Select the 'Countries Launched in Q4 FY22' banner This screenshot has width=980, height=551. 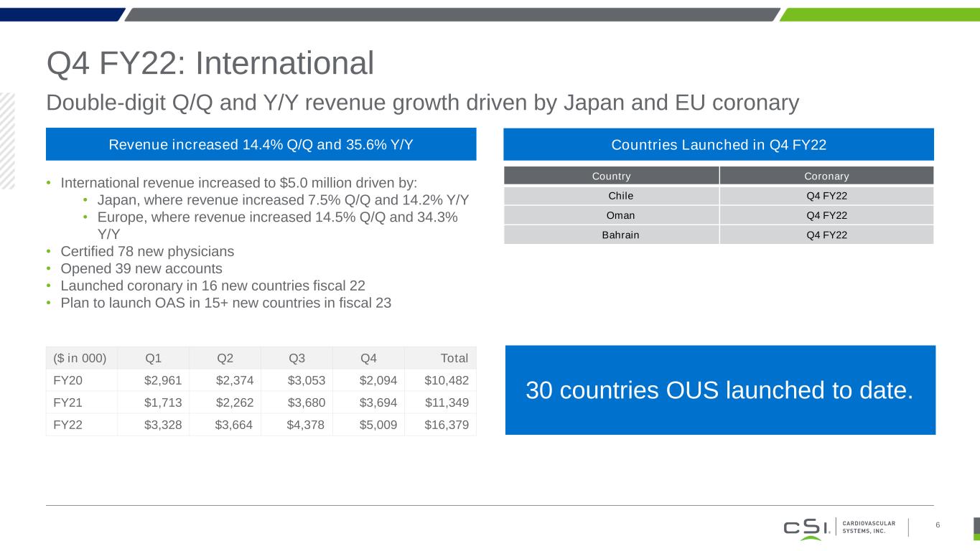(719, 144)
